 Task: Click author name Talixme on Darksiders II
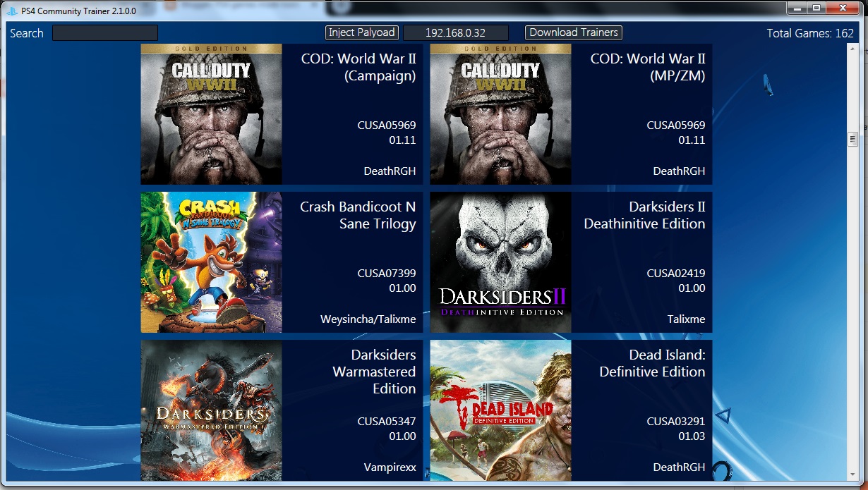(686, 319)
